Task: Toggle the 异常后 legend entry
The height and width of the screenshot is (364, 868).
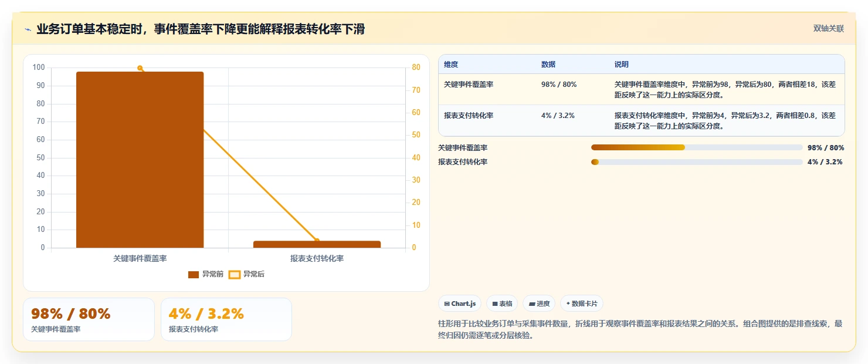Action: tap(247, 274)
